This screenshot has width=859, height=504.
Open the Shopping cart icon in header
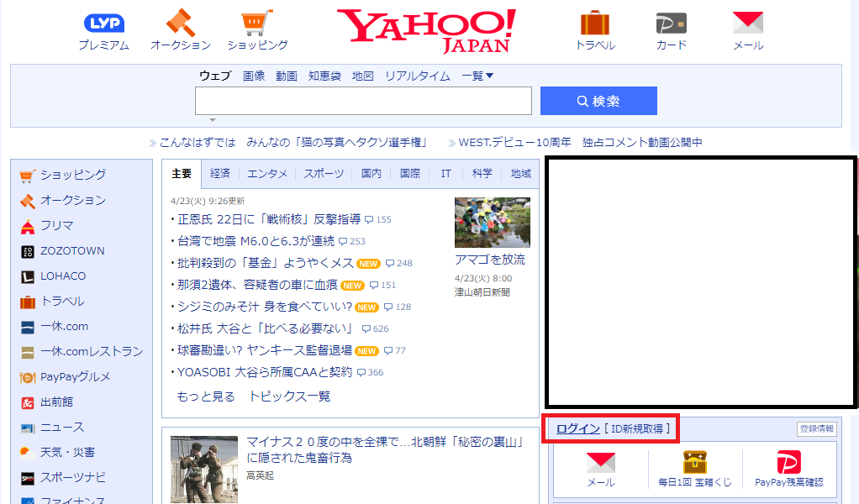click(257, 23)
